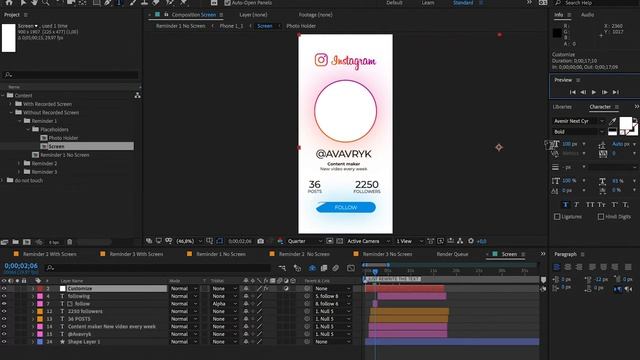Expand the Reminder 2 folder
The image size is (640, 360).
tap(19, 163)
